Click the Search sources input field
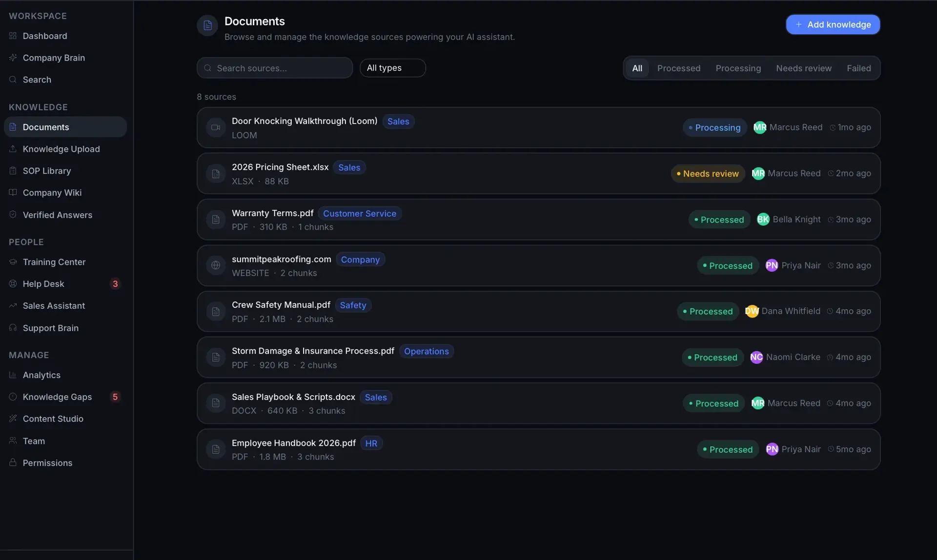The image size is (937, 560). (x=275, y=68)
